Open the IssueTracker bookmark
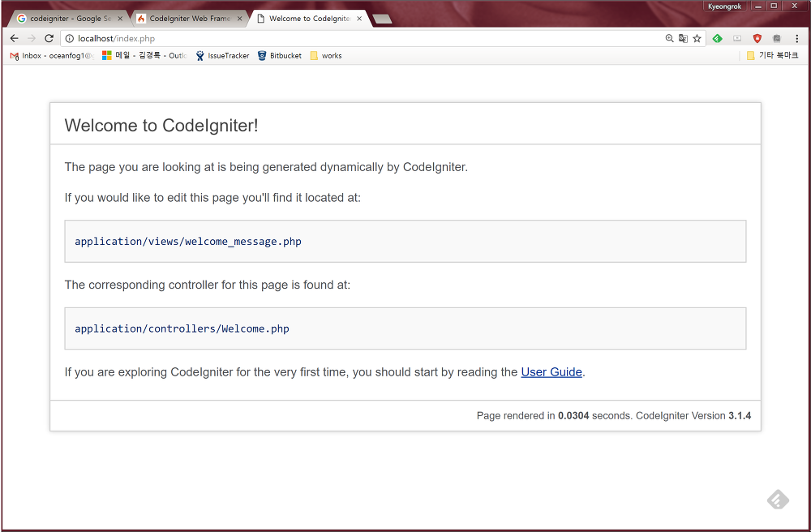 (x=222, y=55)
